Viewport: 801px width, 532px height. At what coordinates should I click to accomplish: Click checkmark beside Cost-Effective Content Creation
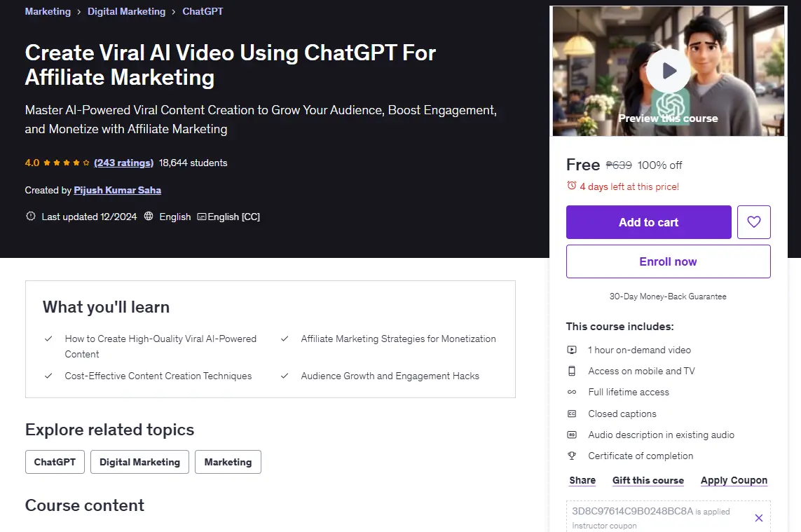[x=48, y=376]
